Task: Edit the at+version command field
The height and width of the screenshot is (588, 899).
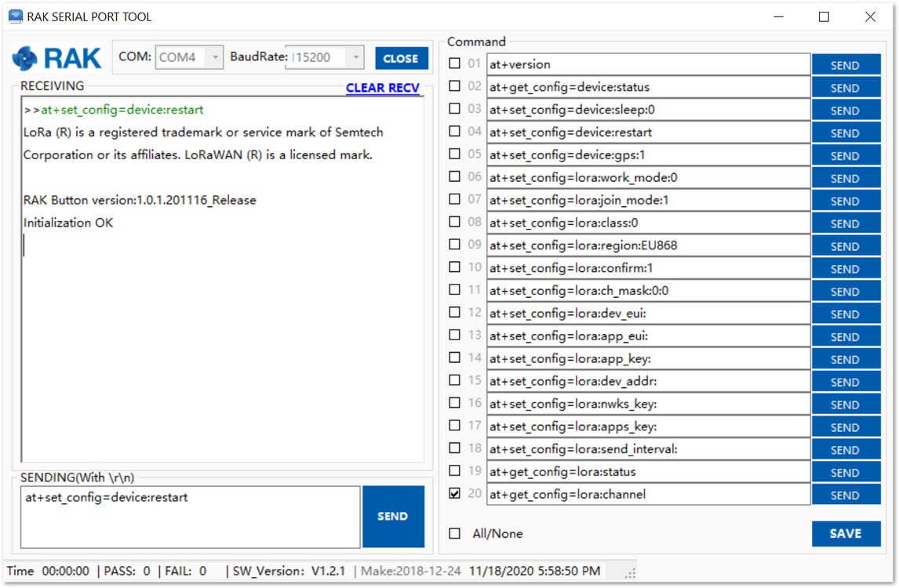Action: pyautogui.click(x=649, y=64)
